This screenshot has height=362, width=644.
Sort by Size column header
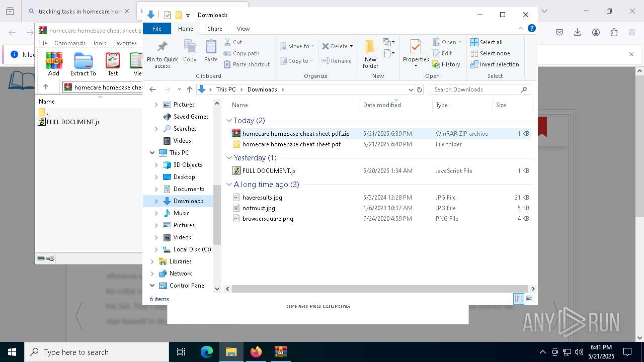tap(512, 105)
